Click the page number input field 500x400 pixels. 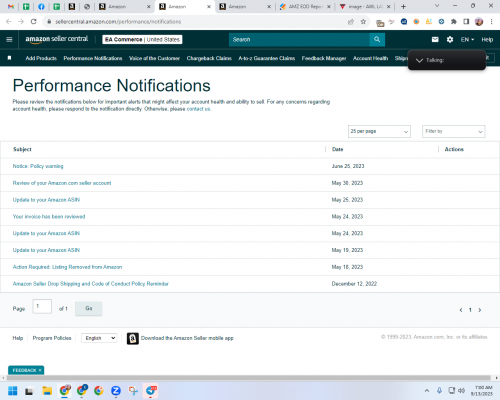42,306
